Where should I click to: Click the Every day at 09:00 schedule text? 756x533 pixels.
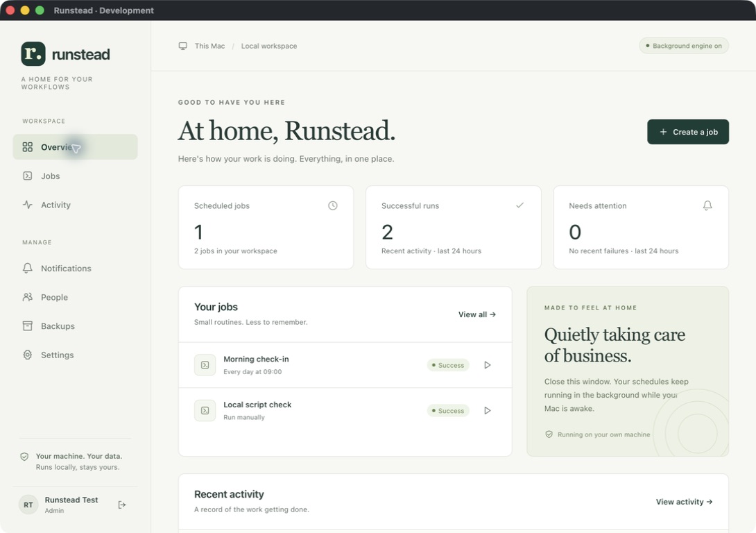click(x=252, y=372)
